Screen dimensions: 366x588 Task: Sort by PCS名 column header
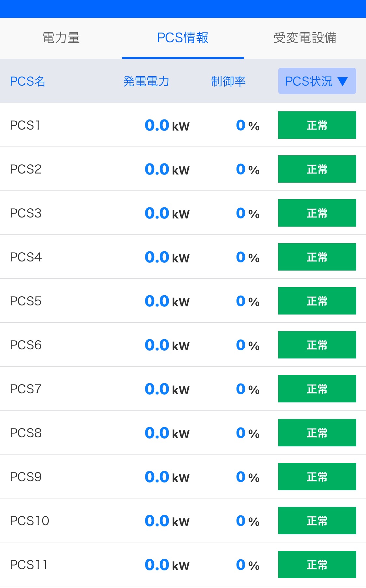click(28, 81)
